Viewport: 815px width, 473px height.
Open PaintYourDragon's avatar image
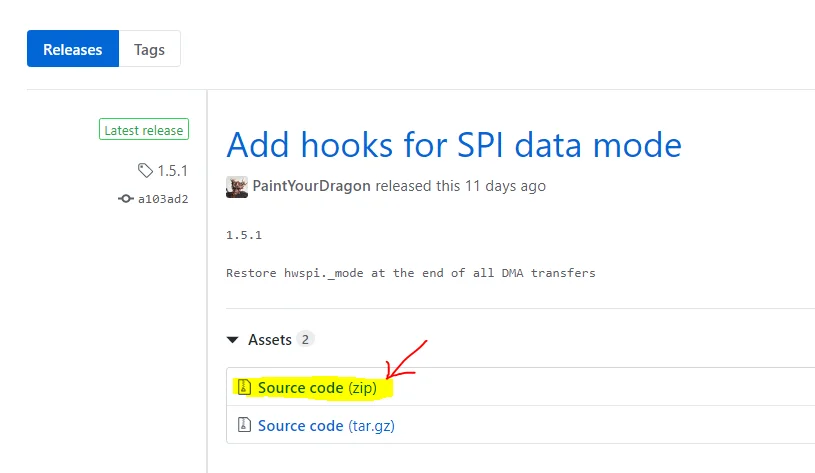(x=237, y=187)
